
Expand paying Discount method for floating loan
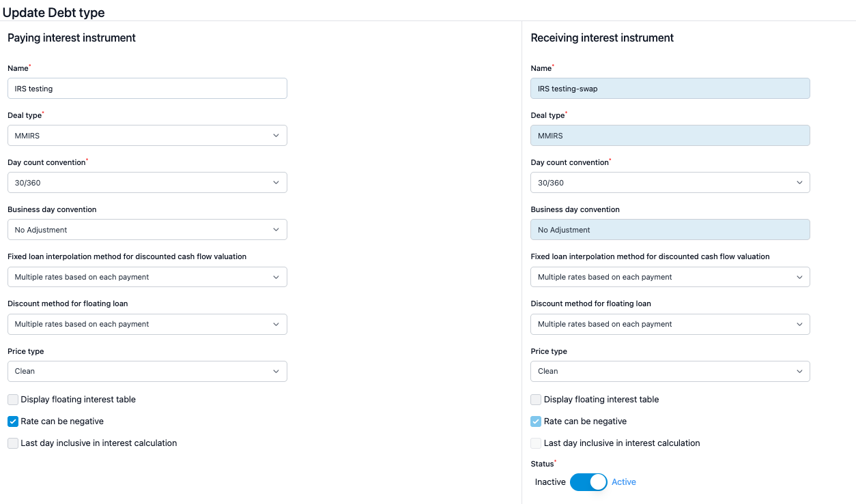(x=147, y=324)
